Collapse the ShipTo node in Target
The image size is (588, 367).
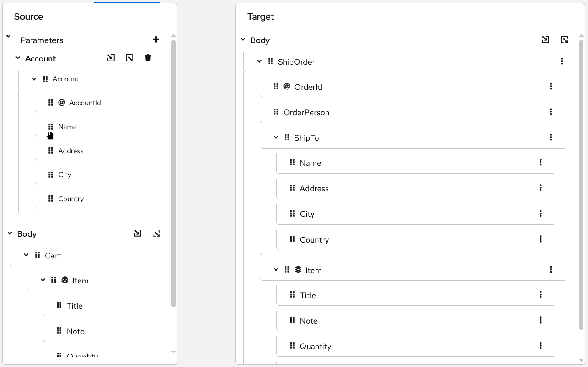pos(276,137)
